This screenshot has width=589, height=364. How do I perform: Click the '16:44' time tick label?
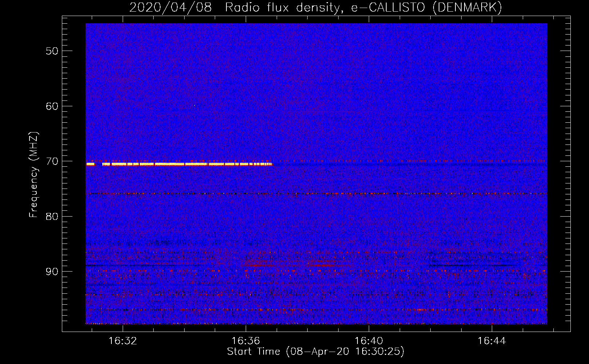click(x=492, y=341)
